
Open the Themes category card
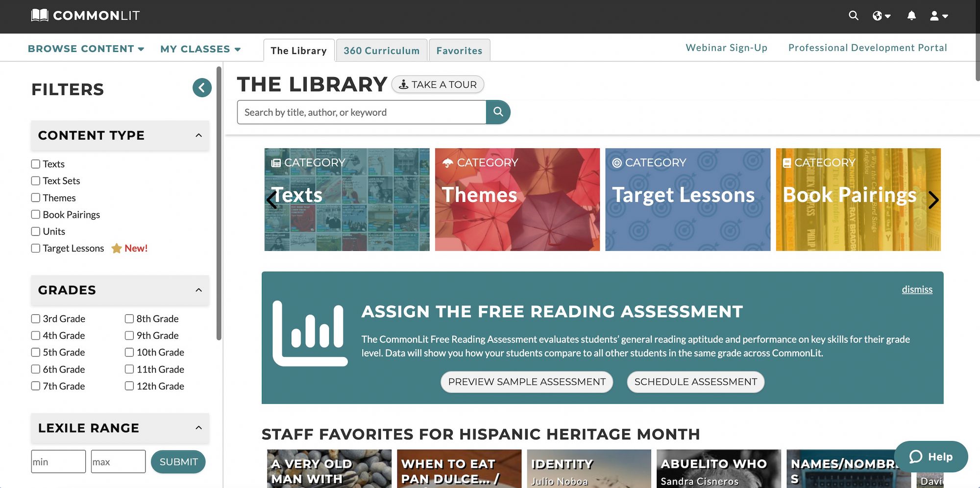(517, 200)
